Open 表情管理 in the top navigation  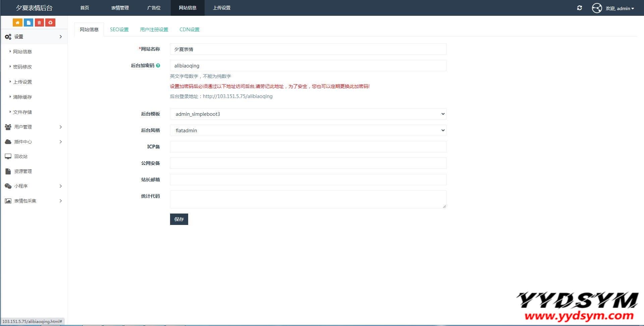pos(120,8)
